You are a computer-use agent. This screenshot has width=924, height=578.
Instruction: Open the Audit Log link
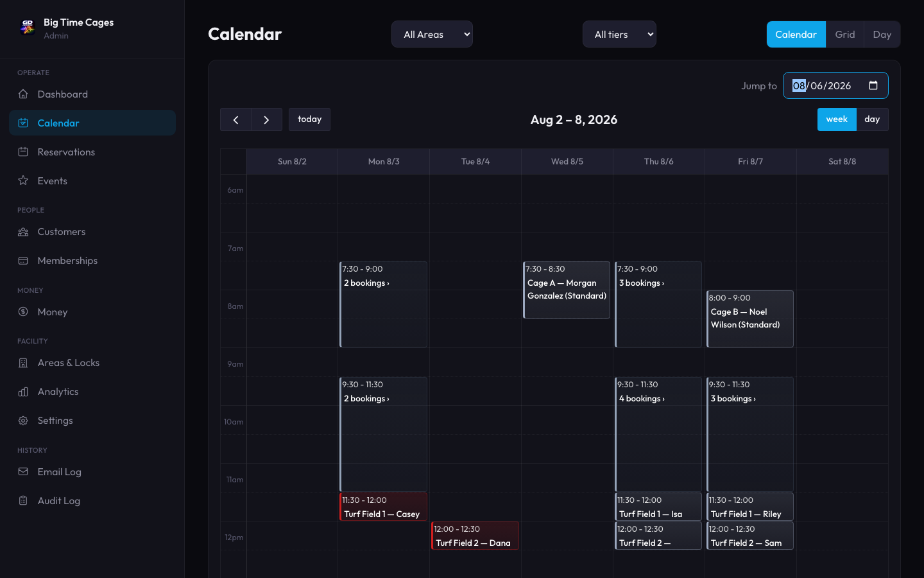tap(92, 501)
